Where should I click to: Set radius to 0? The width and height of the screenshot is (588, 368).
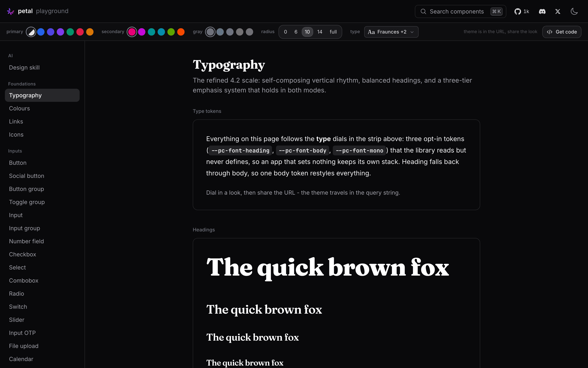(285, 32)
